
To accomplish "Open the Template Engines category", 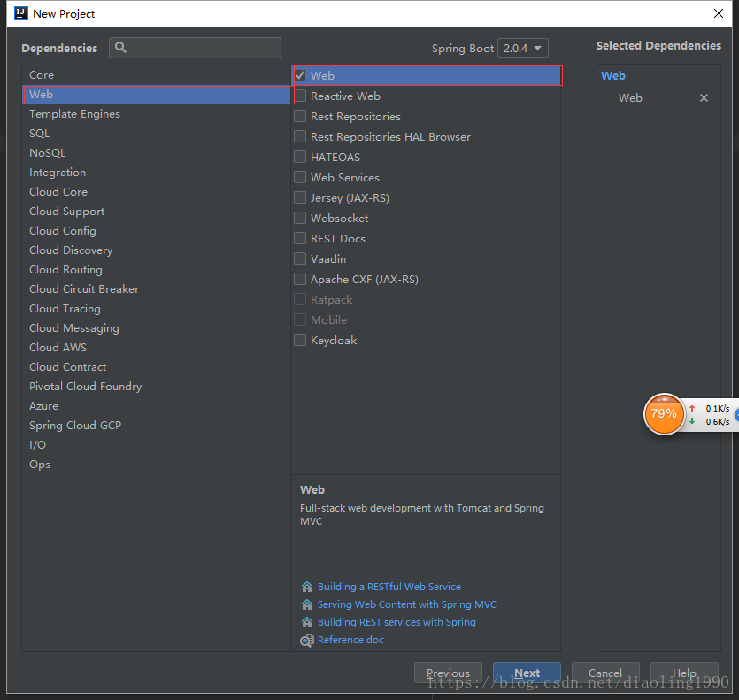I will click(x=156, y=114).
